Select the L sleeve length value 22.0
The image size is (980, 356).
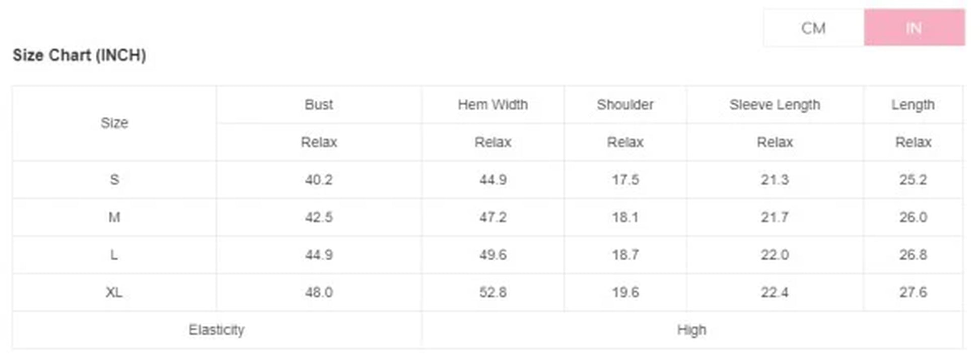pos(775,255)
